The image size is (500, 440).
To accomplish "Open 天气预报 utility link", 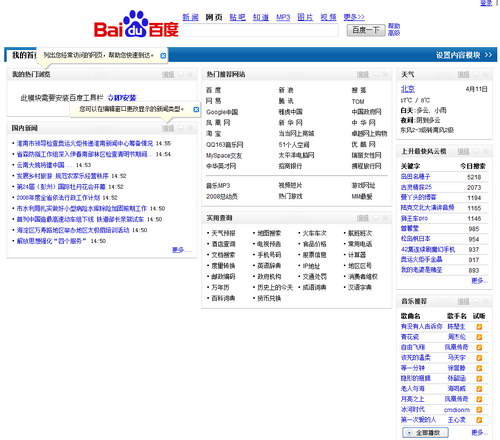I will tap(223, 233).
